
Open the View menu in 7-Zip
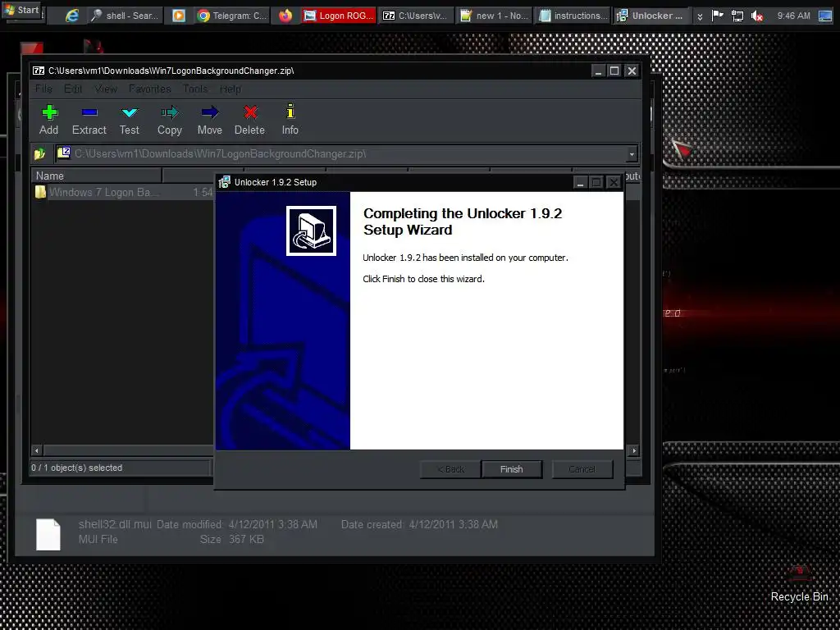pyautogui.click(x=106, y=89)
